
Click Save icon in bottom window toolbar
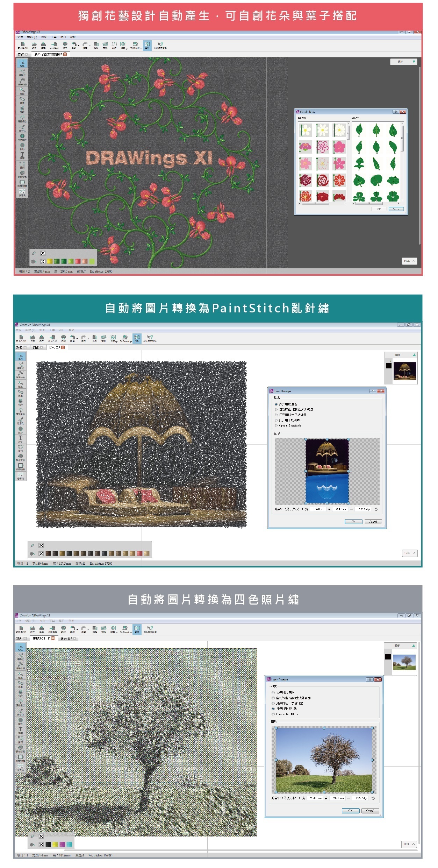coord(42,629)
